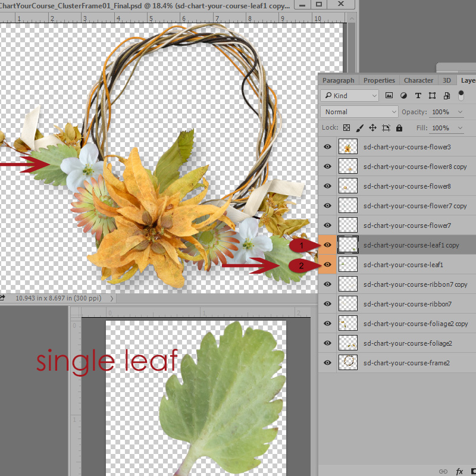Filter layers by adjustment layer type

tap(403, 96)
